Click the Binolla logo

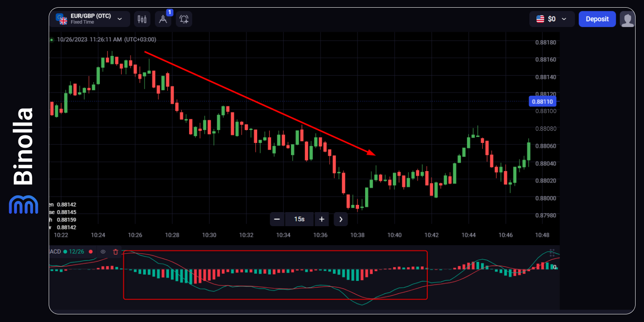point(23,161)
